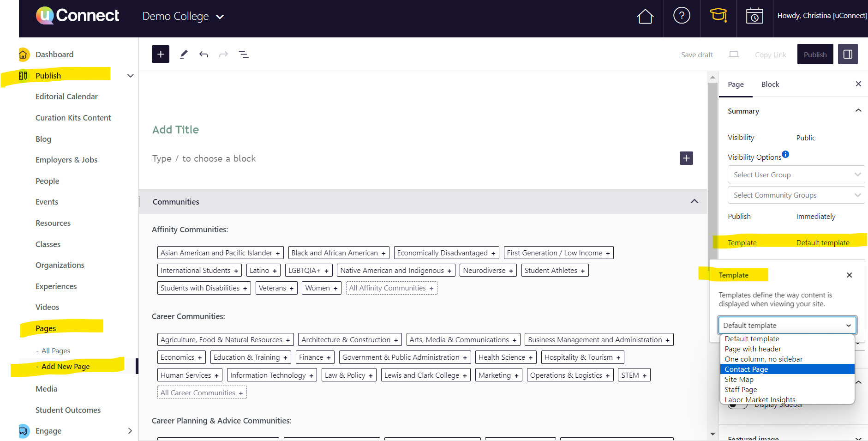Screen dimensions: 868x441
Task: Click the Publish button
Action: 815,54
